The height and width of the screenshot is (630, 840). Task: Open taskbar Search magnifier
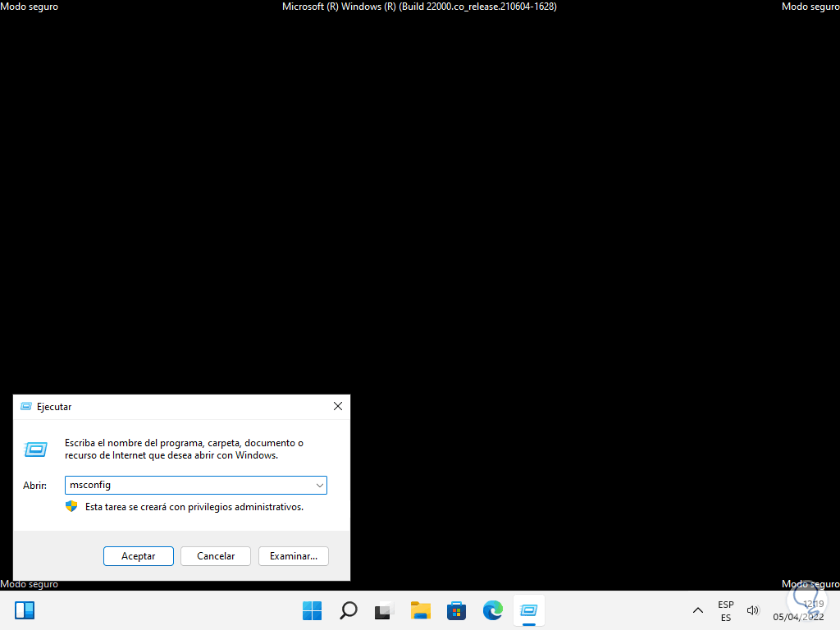[x=348, y=610]
